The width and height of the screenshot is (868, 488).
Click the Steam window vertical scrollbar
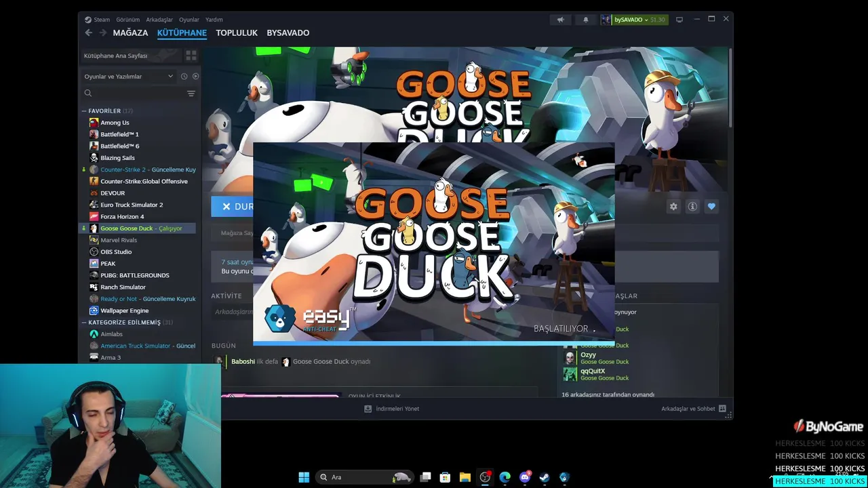730,88
